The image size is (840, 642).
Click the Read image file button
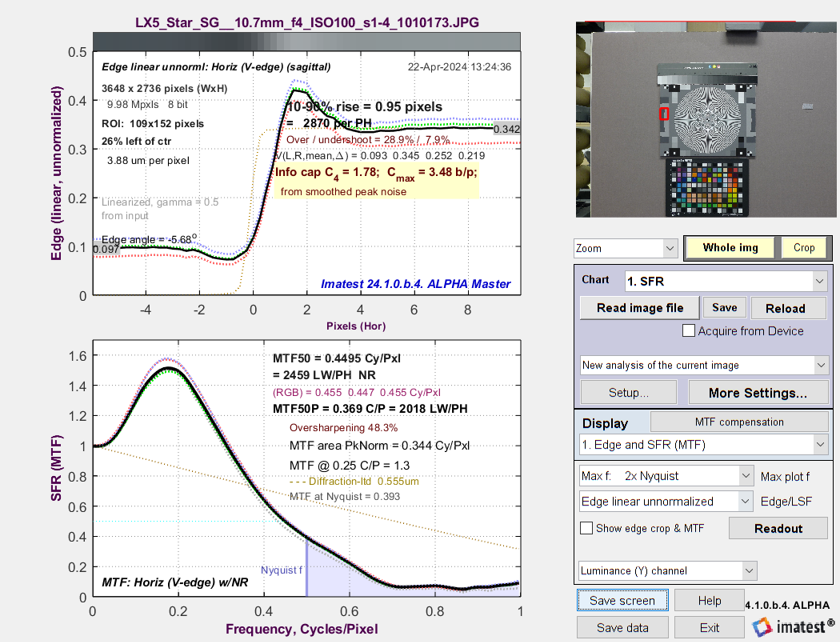640,308
